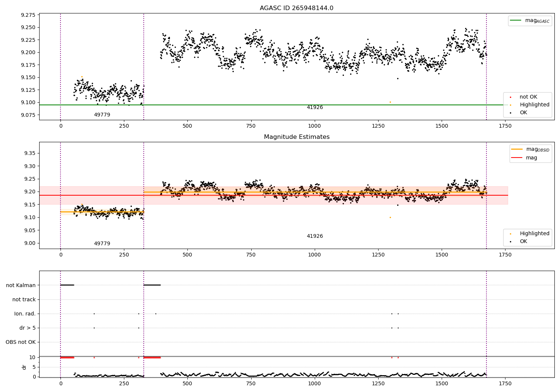Click the 'OBS not OK' axis label
Viewport: 560px width, 392px height.
21,342
